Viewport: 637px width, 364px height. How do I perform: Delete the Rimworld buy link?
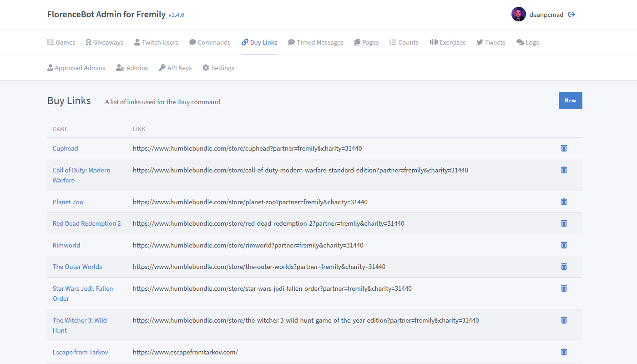(564, 245)
